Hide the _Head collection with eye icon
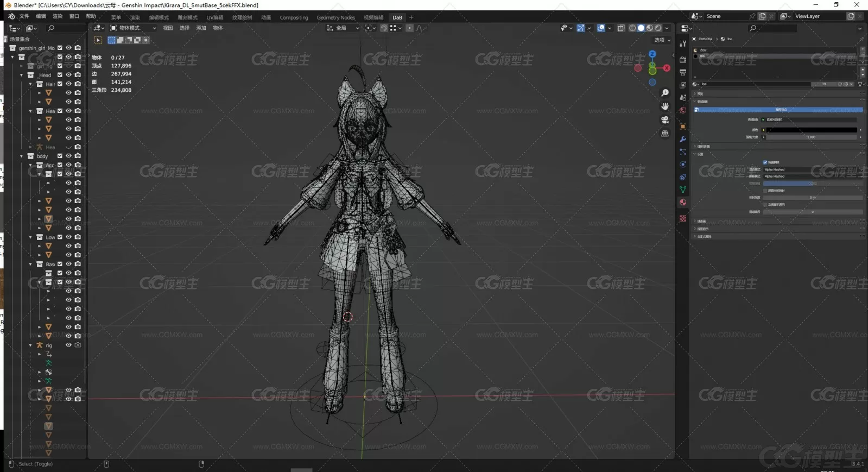 [68, 75]
